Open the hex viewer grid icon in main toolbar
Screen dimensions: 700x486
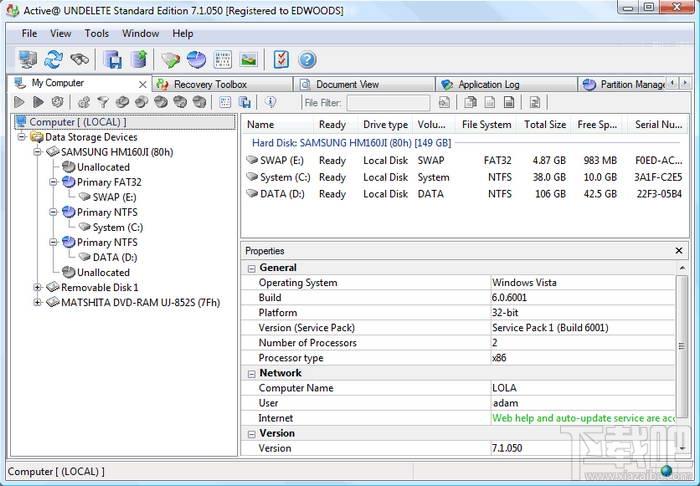222,59
